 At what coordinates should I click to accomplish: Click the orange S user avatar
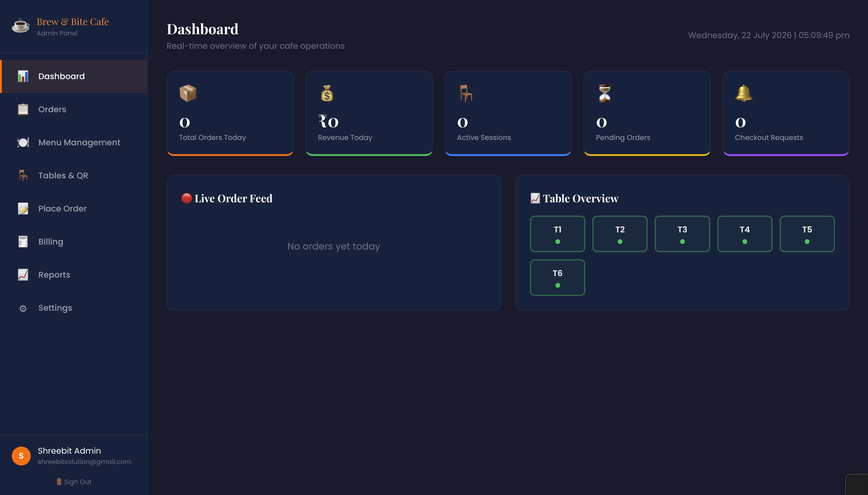click(x=21, y=456)
